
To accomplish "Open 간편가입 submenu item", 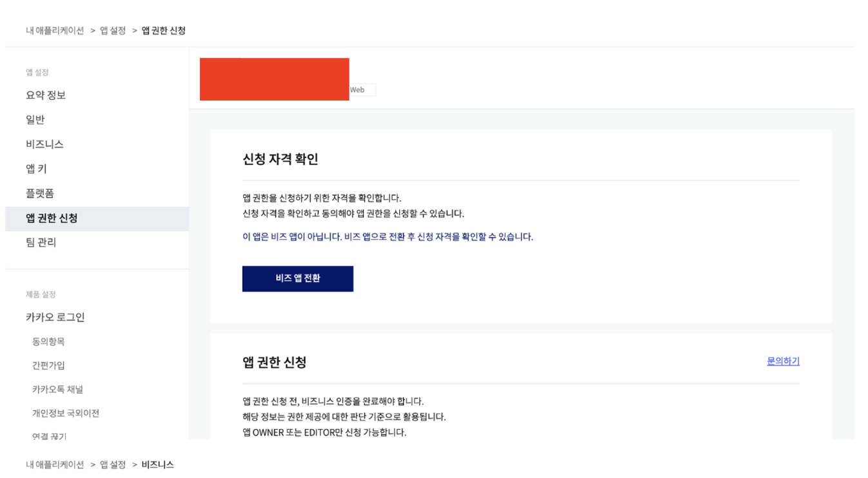I will (x=48, y=365).
